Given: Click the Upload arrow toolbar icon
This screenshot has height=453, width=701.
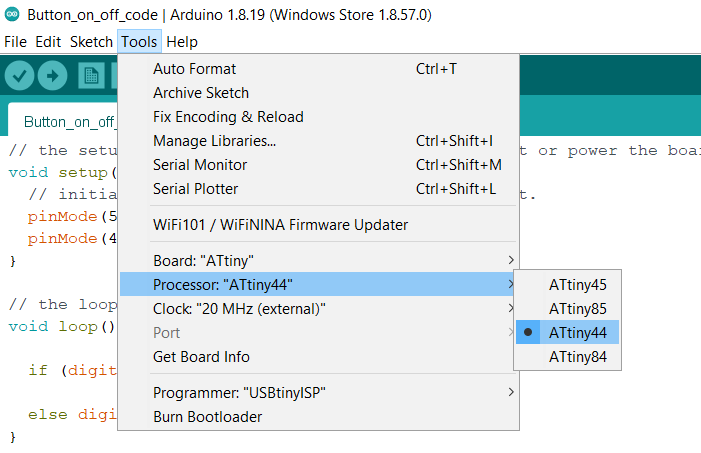Looking at the screenshot, I should (52, 76).
